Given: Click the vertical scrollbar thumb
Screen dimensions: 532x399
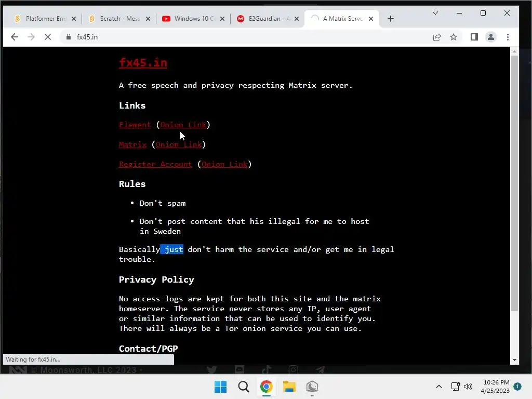Looking at the screenshot, I should tap(514, 183).
